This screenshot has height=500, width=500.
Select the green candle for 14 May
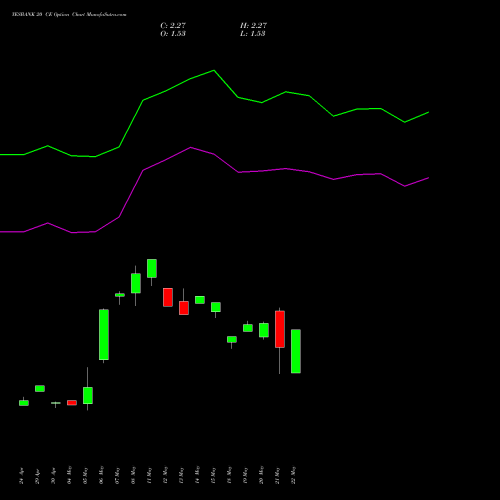point(200,300)
